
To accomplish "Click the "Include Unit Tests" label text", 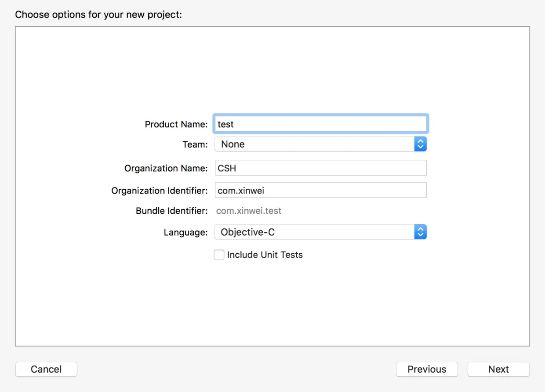I will pos(265,255).
